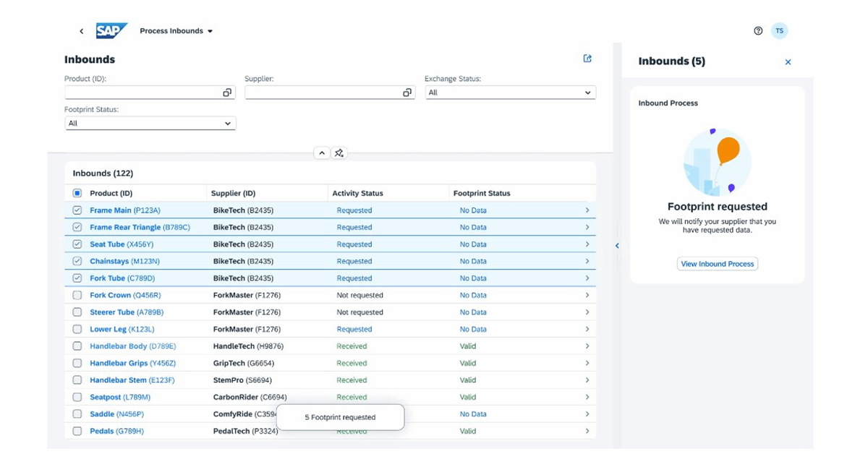This screenshot has height=467, width=868.
Task: Open value help icon in Supplier field
Action: [x=407, y=93]
